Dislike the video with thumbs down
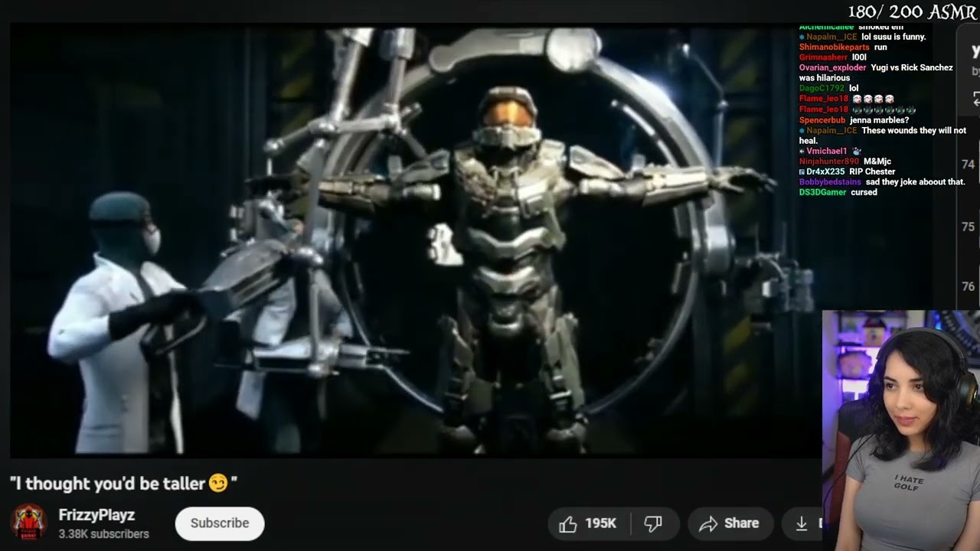This screenshot has width=980, height=551. click(x=653, y=523)
